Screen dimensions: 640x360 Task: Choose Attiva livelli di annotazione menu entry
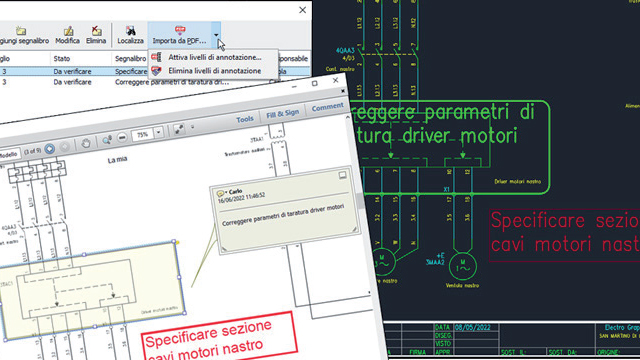pos(214,58)
